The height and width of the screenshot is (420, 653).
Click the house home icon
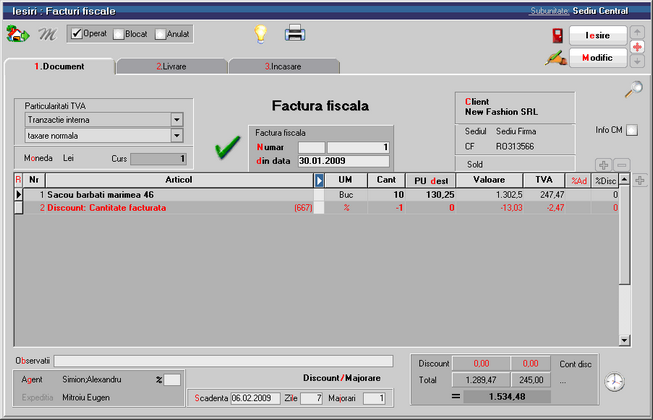pos(17,34)
